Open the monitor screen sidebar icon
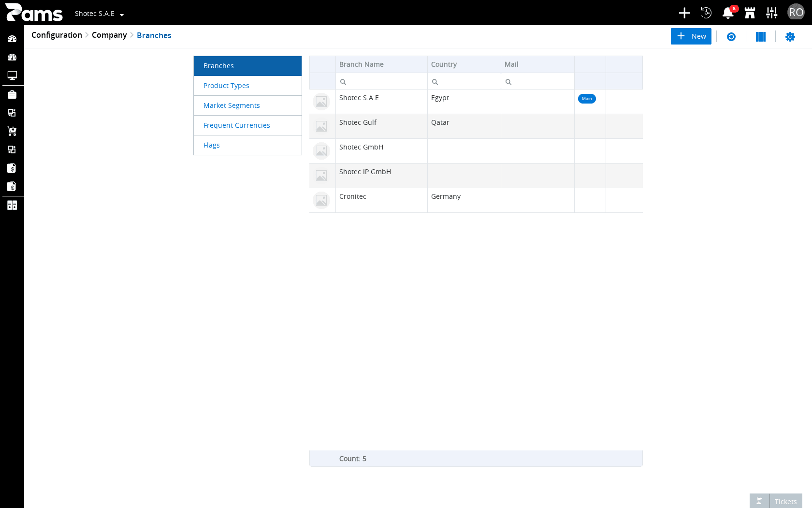This screenshot has width=812, height=508. tap(12, 75)
